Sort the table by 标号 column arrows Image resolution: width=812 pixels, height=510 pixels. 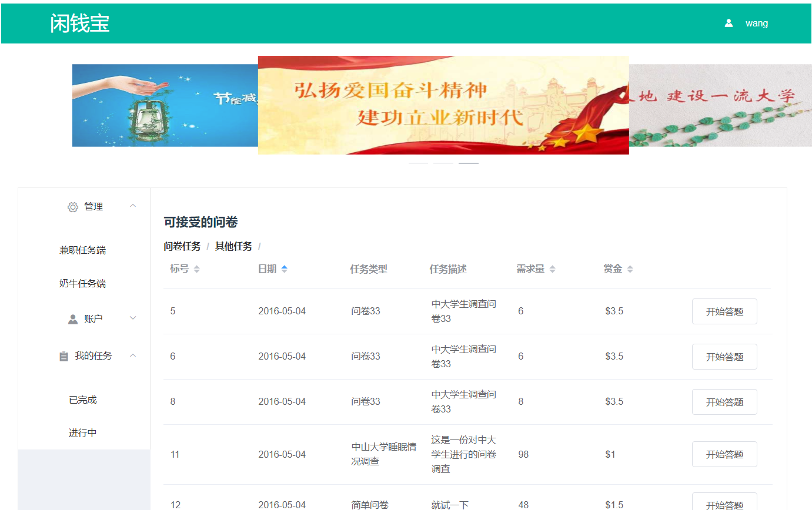pyautogui.click(x=196, y=269)
